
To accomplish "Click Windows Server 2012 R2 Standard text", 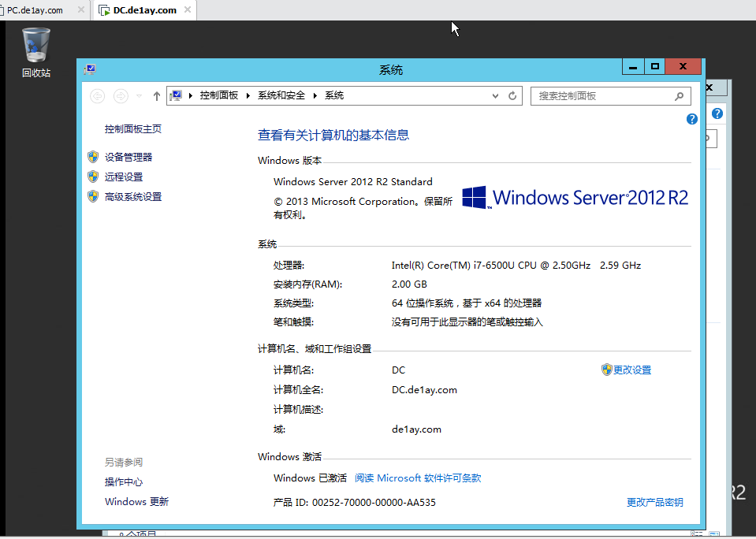I will (x=353, y=182).
